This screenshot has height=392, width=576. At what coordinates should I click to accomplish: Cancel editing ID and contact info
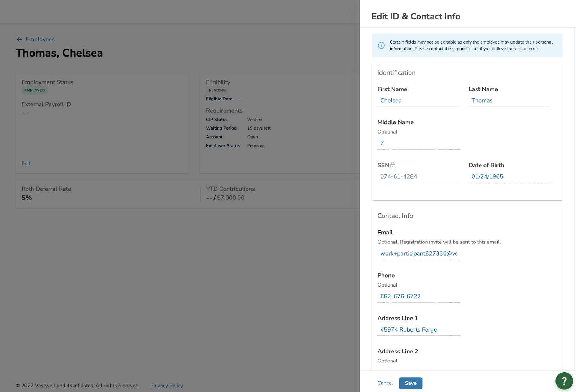pyautogui.click(x=385, y=383)
